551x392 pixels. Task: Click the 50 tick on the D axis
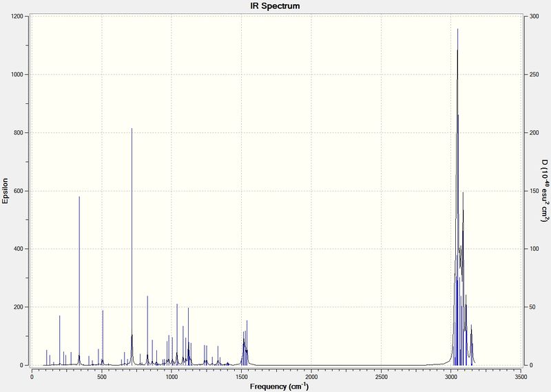[532, 307]
